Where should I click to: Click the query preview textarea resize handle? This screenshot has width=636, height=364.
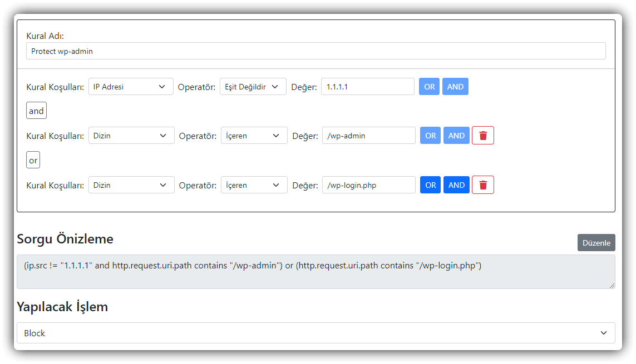click(612, 286)
